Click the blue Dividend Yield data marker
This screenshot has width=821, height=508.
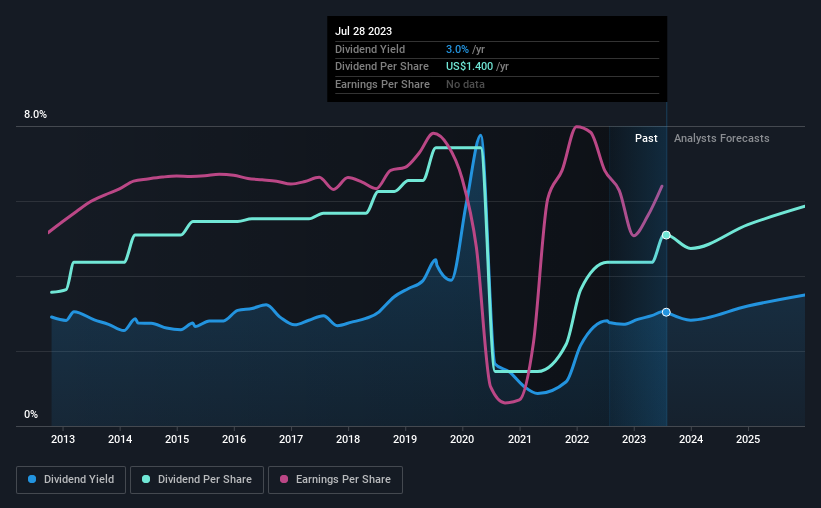click(x=666, y=312)
